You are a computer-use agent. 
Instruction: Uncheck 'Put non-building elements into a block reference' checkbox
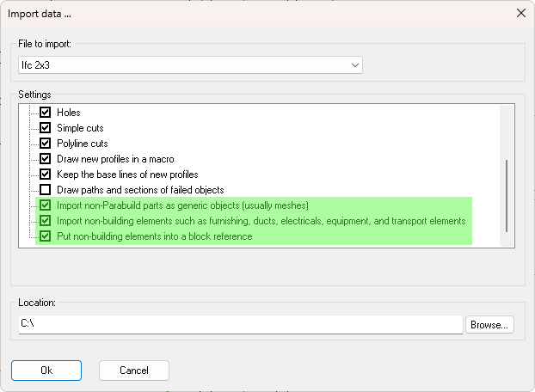[x=46, y=236]
